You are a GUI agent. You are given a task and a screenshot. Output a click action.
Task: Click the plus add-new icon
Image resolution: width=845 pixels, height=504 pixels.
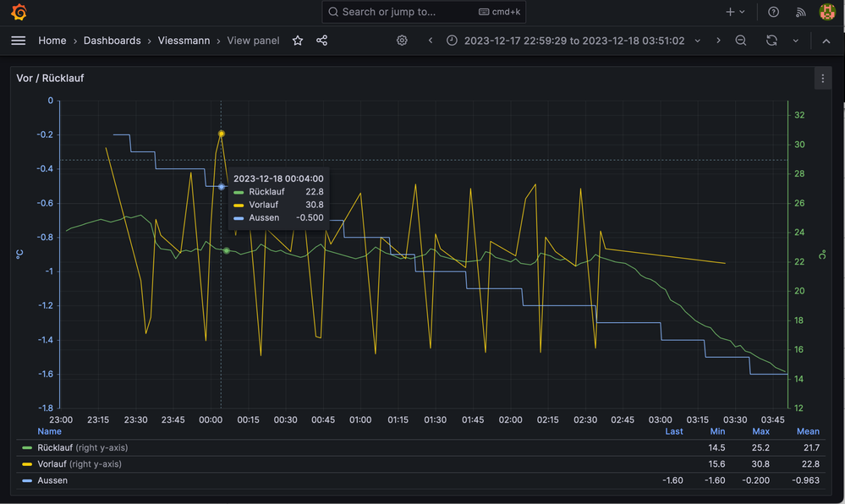730,12
